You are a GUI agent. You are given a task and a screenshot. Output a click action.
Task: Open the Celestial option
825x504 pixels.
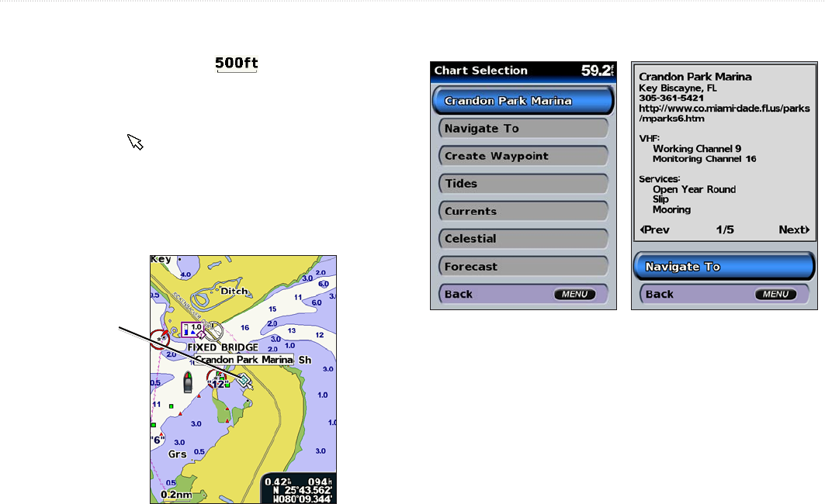[x=523, y=239]
